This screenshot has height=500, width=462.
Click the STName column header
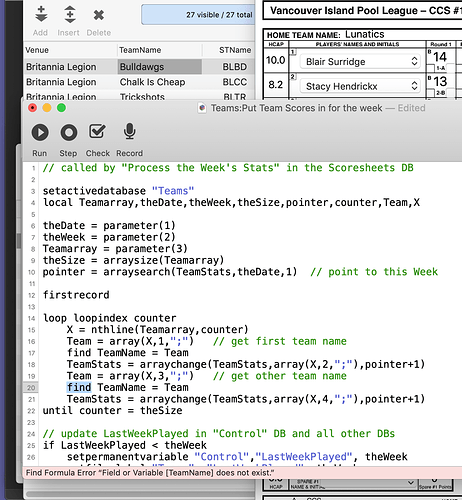click(x=235, y=50)
